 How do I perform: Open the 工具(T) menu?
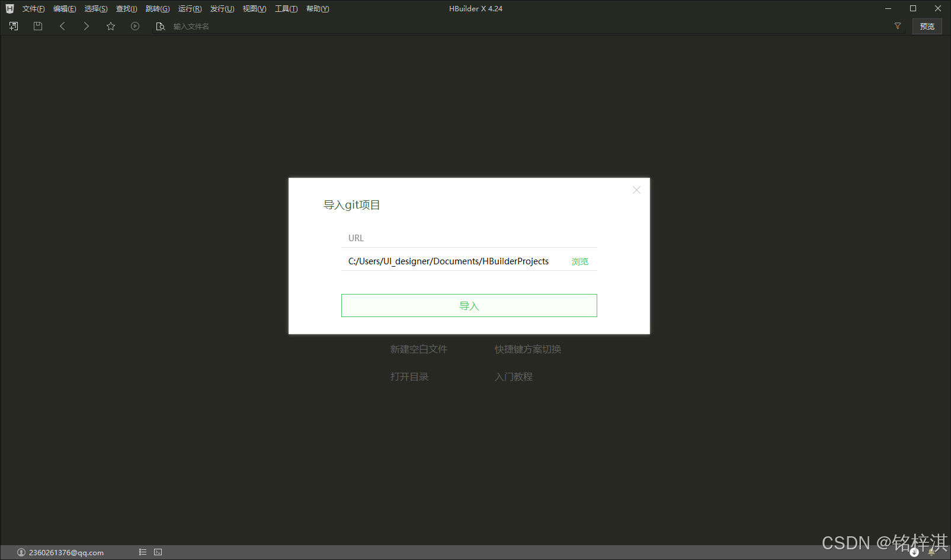(x=286, y=9)
